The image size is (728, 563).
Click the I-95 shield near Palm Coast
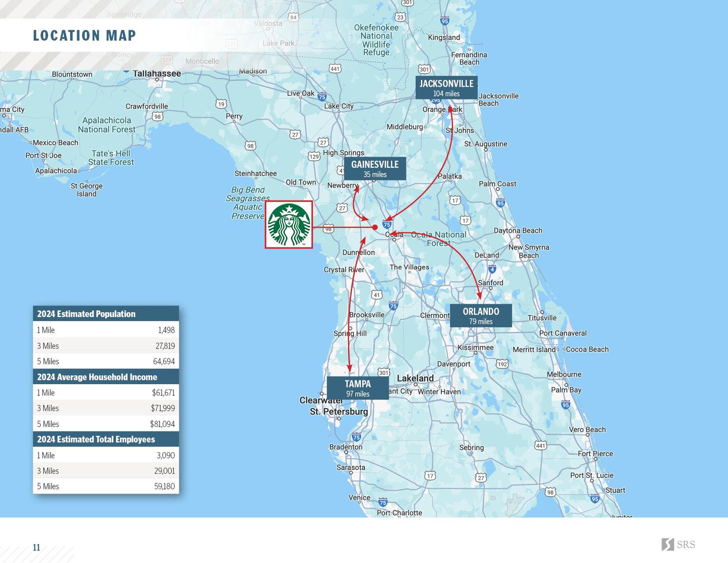[x=500, y=203]
